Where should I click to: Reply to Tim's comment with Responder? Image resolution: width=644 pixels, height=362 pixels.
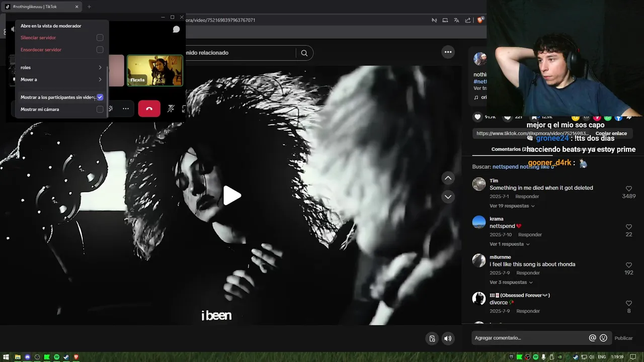pyautogui.click(x=527, y=196)
